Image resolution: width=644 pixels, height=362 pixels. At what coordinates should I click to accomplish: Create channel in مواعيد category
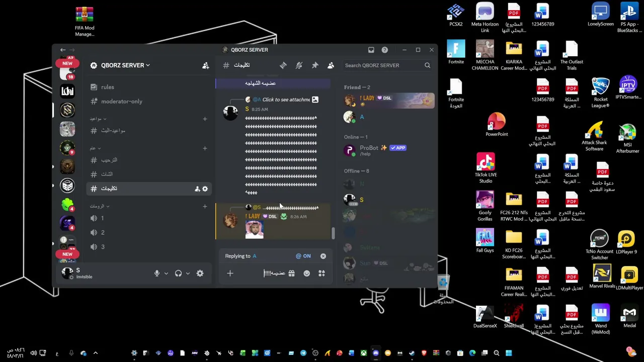(205, 119)
